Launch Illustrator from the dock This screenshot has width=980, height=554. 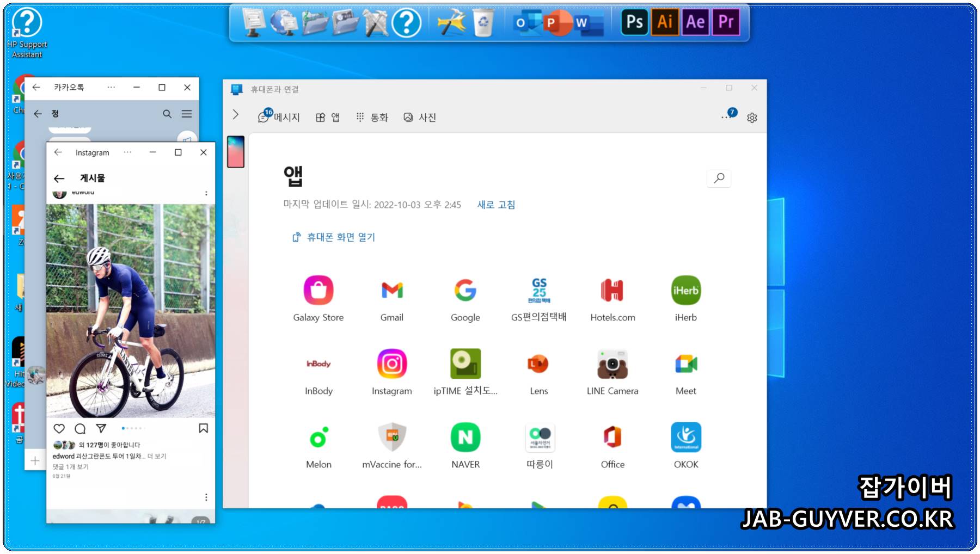[665, 22]
